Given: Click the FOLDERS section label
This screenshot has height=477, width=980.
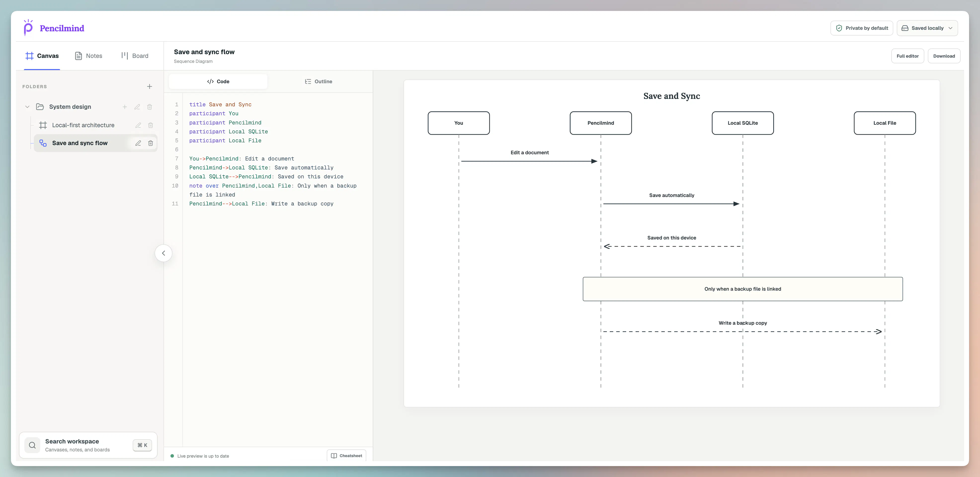Looking at the screenshot, I should pos(35,87).
